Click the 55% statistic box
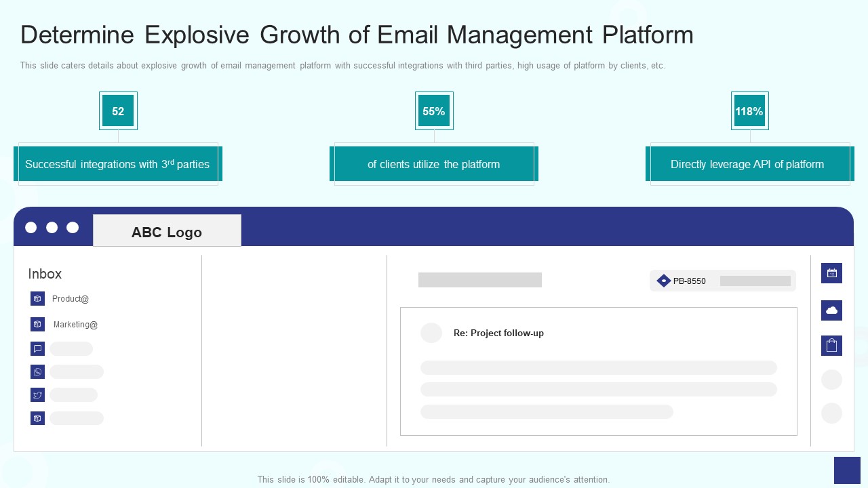This screenshot has width=868, height=488. pyautogui.click(x=434, y=111)
